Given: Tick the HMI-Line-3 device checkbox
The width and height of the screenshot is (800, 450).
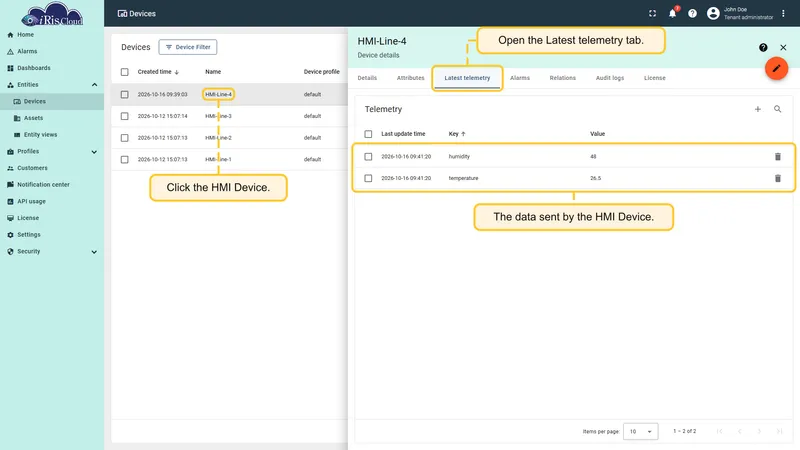Looking at the screenshot, I should click(x=124, y=116).
